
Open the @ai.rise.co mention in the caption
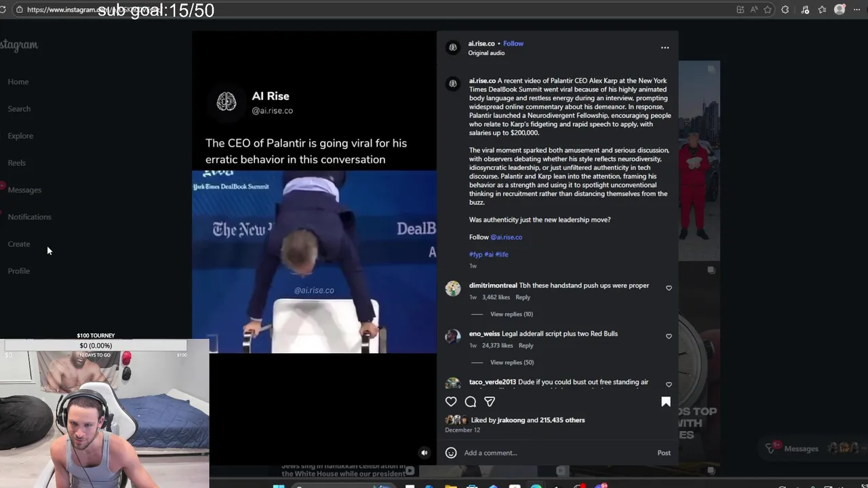[x=506, y=237]
